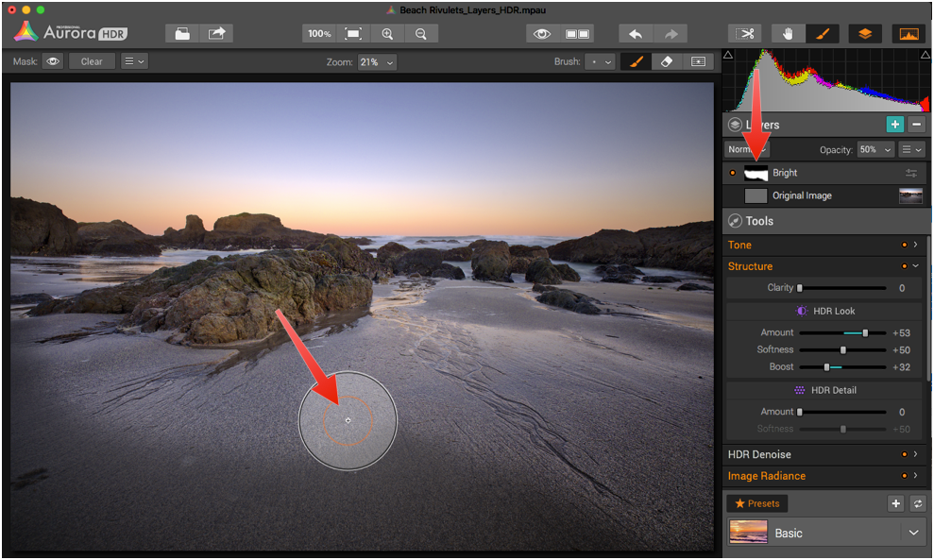This screenshot has height=560, width=934.
Task: Toggle the mask visibility eye
Action: point(53,61)
